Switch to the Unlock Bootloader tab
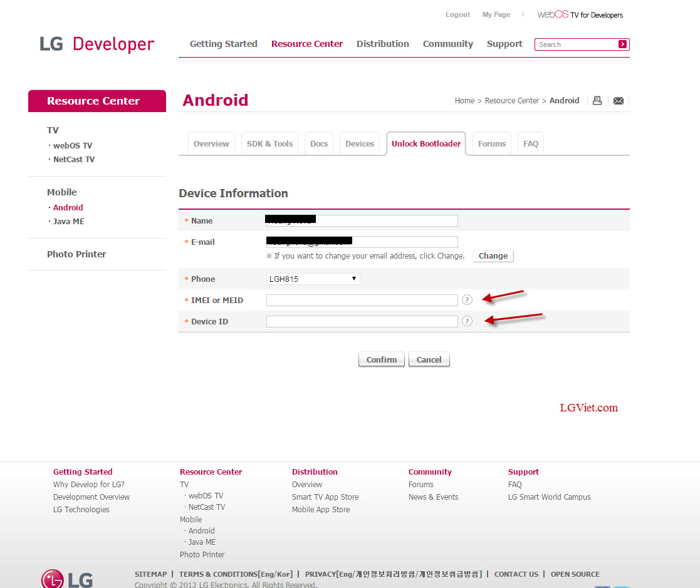 (x=426, y=143)
